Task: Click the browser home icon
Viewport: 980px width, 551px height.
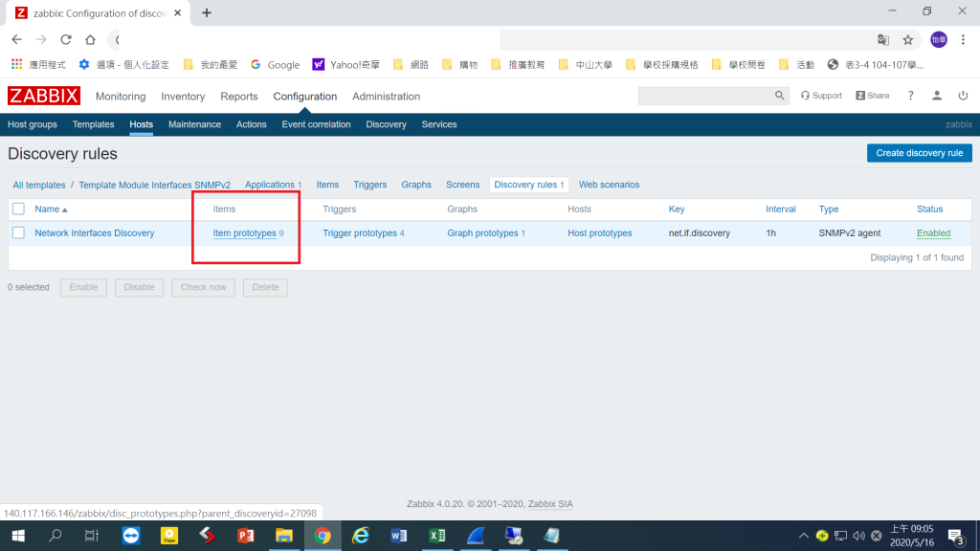Action: pos(90,39)
